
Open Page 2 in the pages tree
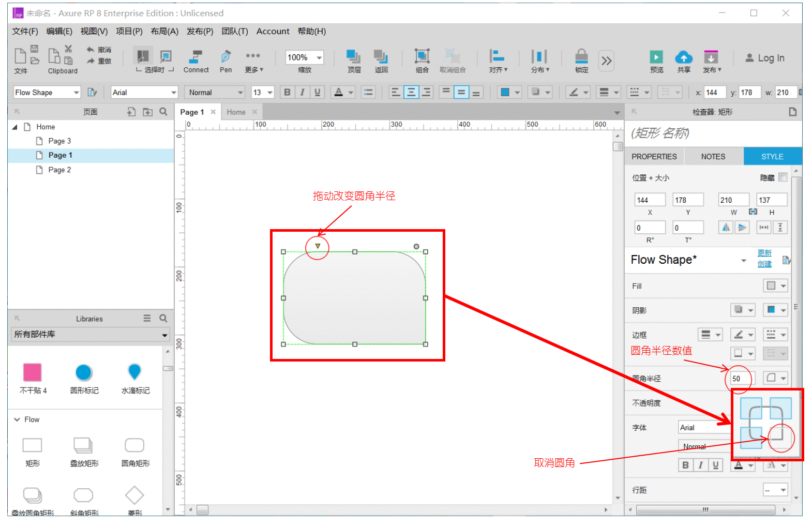point(59,170)
